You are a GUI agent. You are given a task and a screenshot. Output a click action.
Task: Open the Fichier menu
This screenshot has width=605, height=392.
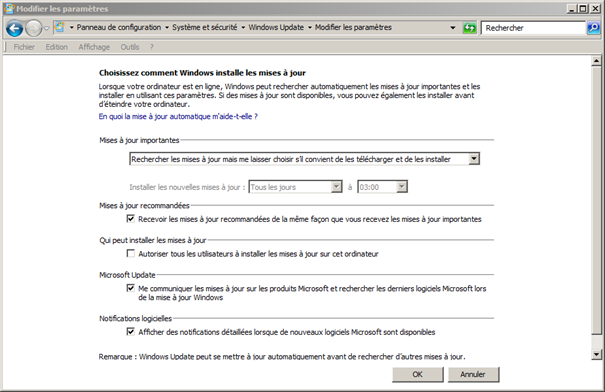pos(24,47)
